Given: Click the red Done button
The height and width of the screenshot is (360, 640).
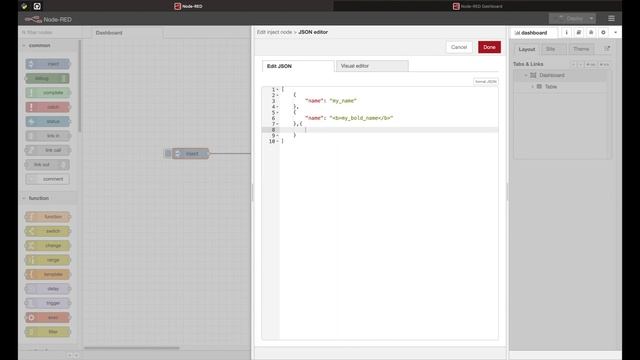Looking at the screenshot, I should click(x=489, y=47).
